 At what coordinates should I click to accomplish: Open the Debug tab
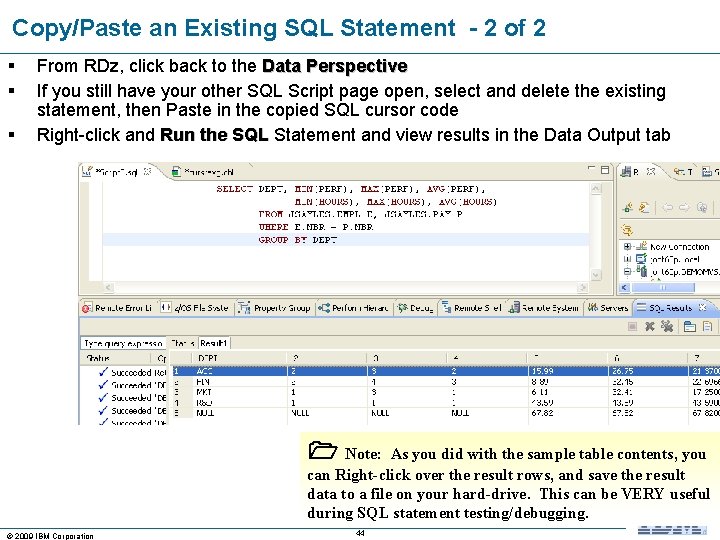pyautogui.click(x=416, y=308)
